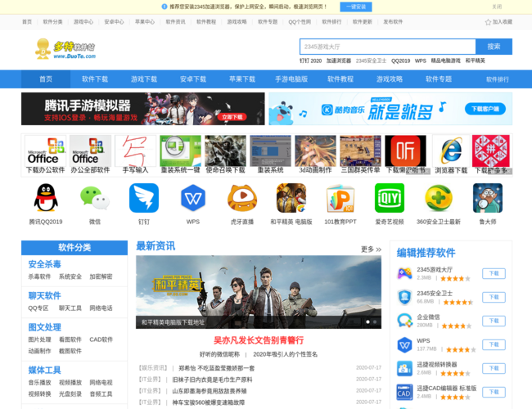Open the 360安全卫士最新 icon
The height and width of the screenshot is (409, 532).
click(x=439, y=198)
